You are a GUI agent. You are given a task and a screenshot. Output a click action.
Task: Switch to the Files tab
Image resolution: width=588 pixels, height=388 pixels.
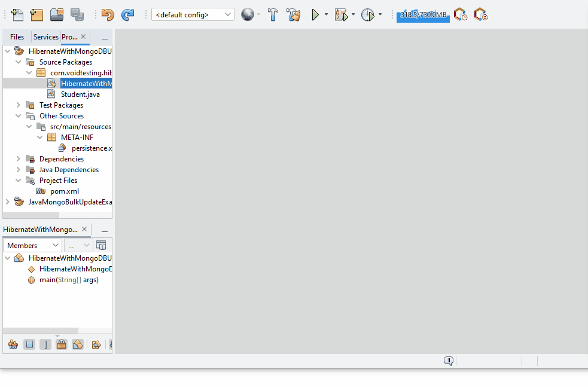click(17, 36)
